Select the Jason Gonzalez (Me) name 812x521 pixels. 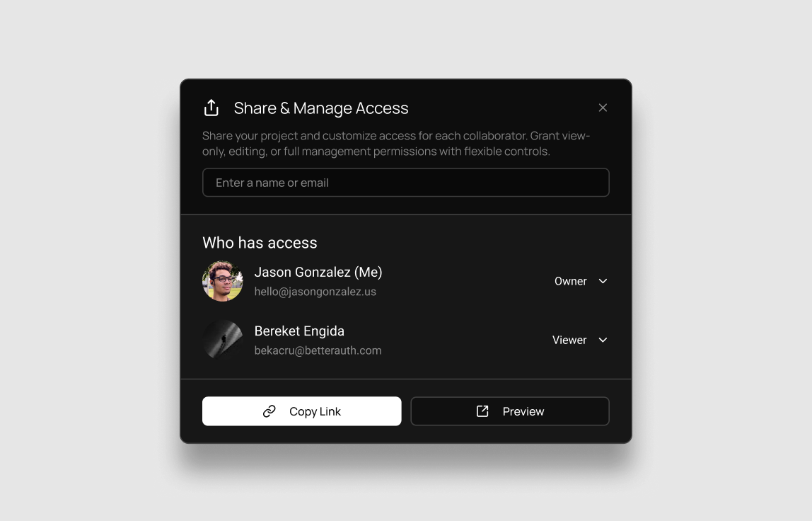coord(318,272)
